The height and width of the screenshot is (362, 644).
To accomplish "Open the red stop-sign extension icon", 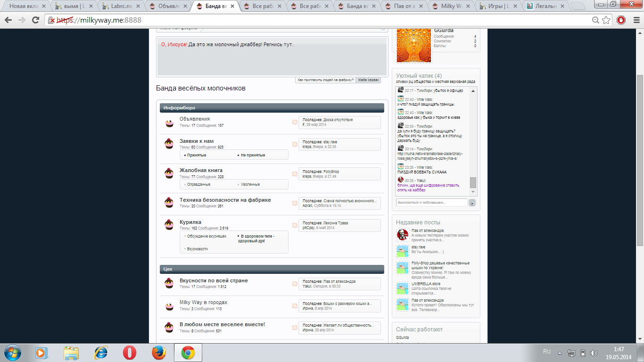I will point(621,20).
